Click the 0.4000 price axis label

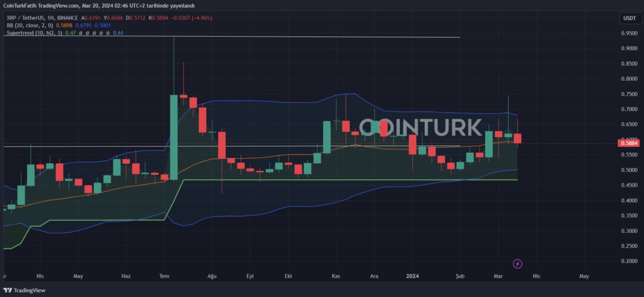point(630,201)
